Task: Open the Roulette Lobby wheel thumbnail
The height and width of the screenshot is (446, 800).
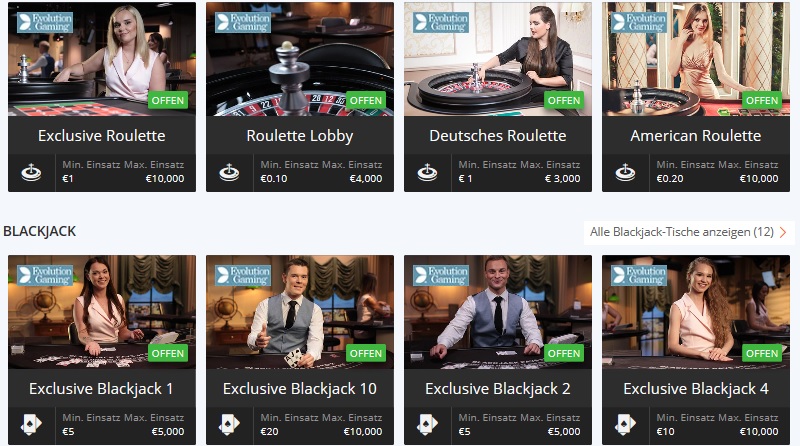Action: [x=300, y=59]
